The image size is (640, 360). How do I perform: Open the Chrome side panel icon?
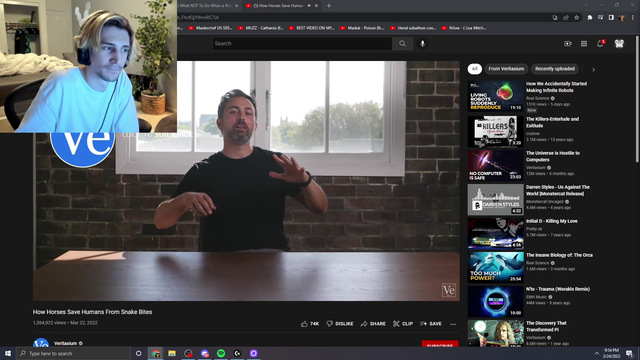[611, 18]
